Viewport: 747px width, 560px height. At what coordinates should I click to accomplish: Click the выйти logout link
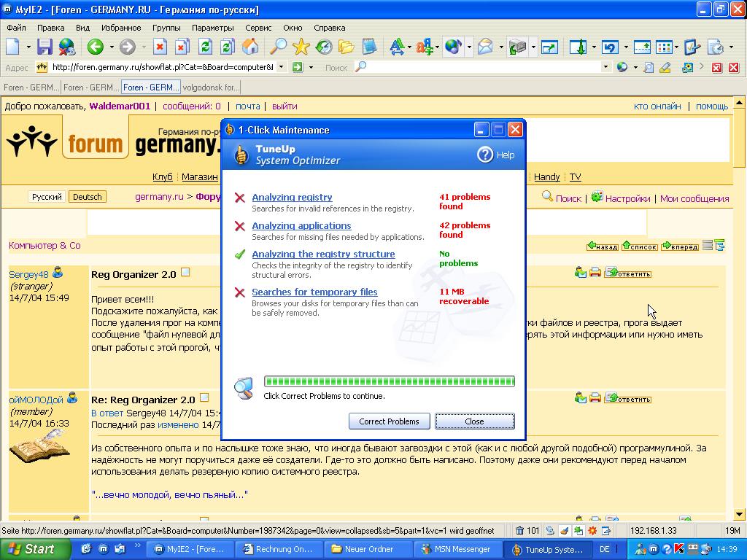point(285,106)
